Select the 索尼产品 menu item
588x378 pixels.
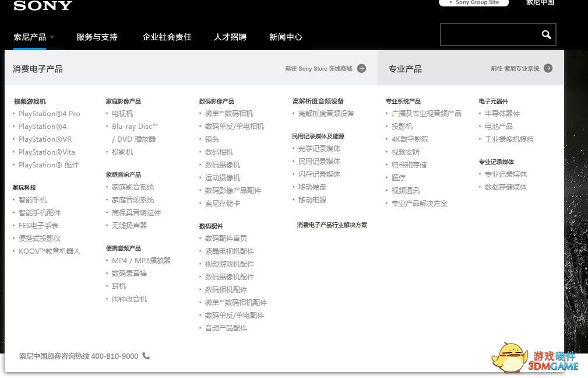pyautogui.click(x=30, y=37)
